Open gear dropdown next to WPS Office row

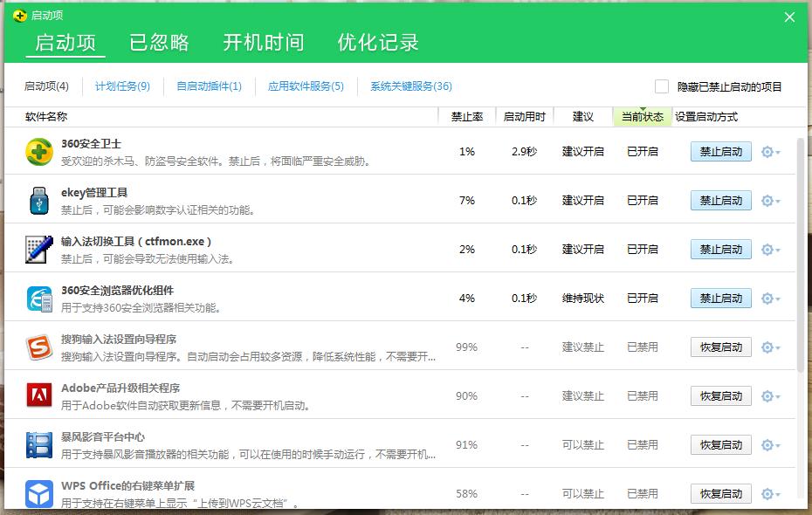767,493
